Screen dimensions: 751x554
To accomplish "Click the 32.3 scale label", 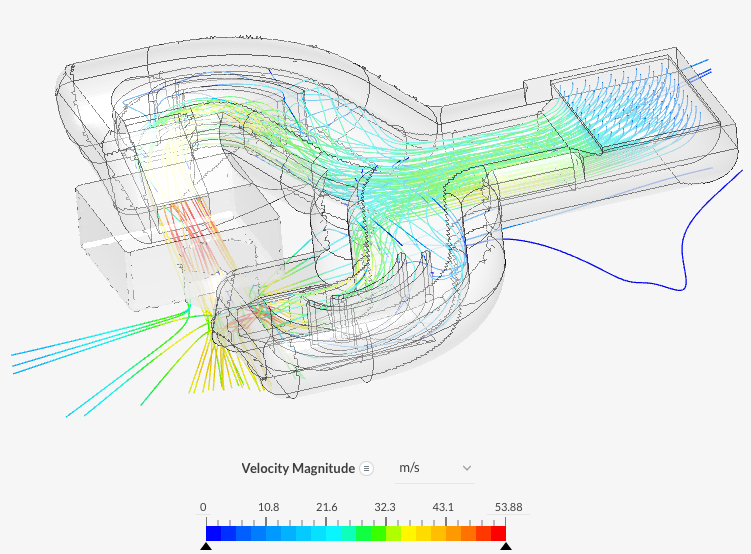I will click(385, 507).
